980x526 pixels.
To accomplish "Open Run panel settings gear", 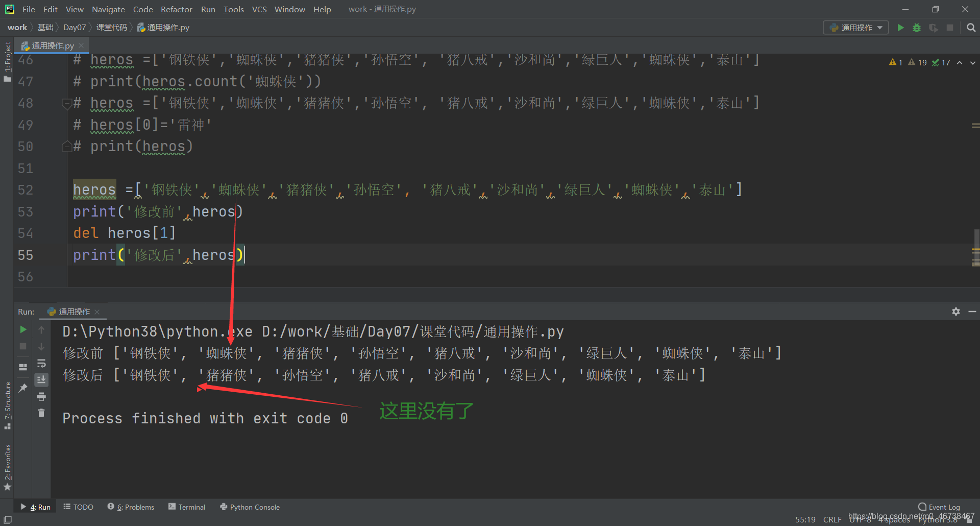I will click(x=956, y=312).
